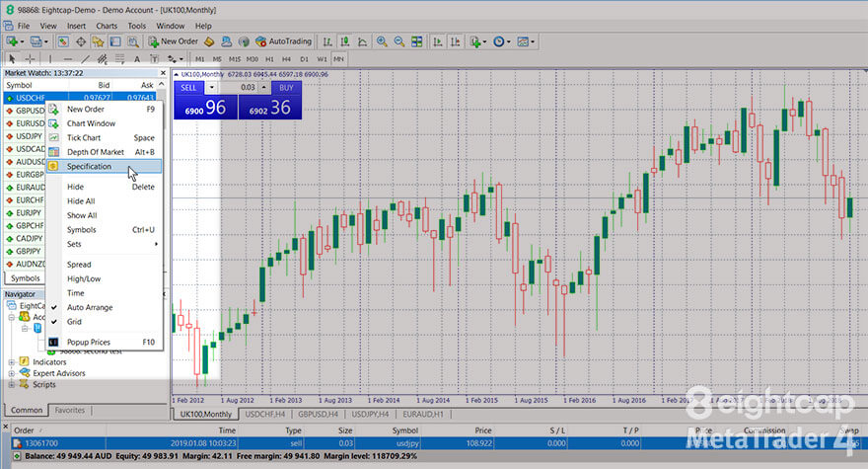The image size is (868, 469).
Task: Set timeframe to H1
Action: 269,59
